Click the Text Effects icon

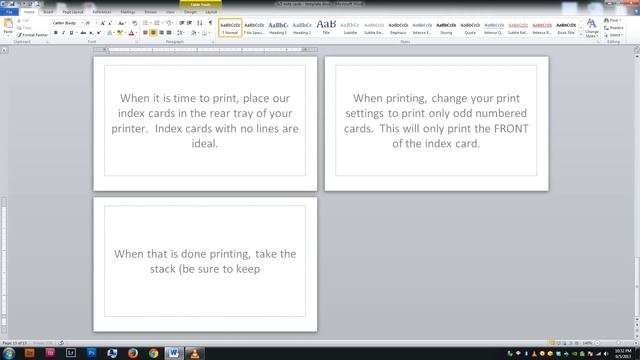(x=110, y=33)
